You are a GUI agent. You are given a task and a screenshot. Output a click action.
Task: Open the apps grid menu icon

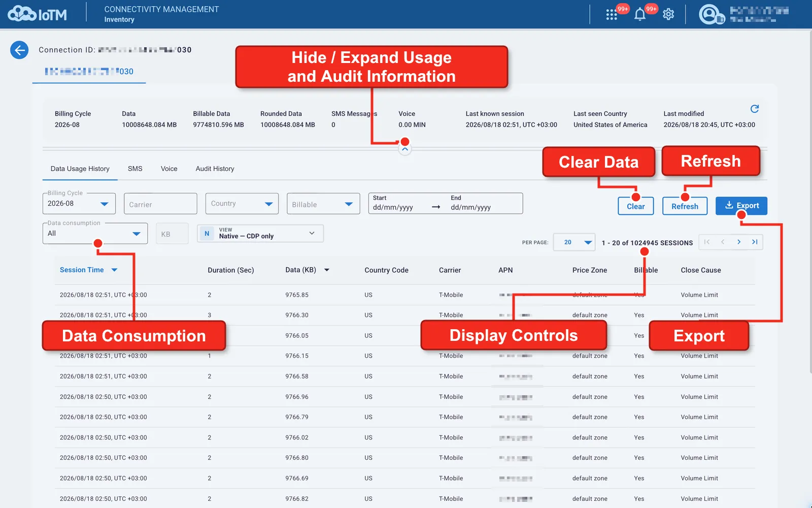(612, 15)
